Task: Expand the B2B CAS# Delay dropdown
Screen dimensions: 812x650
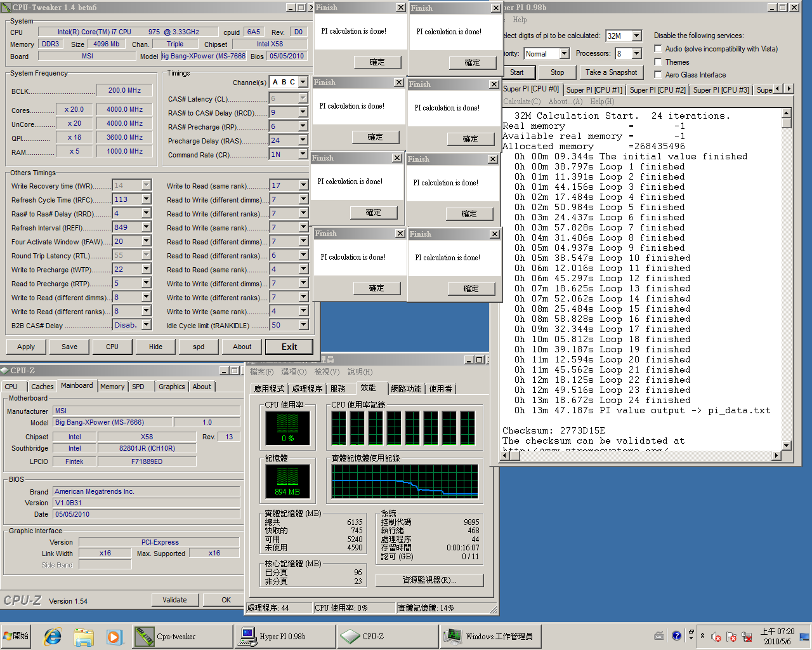Action: 146,325
